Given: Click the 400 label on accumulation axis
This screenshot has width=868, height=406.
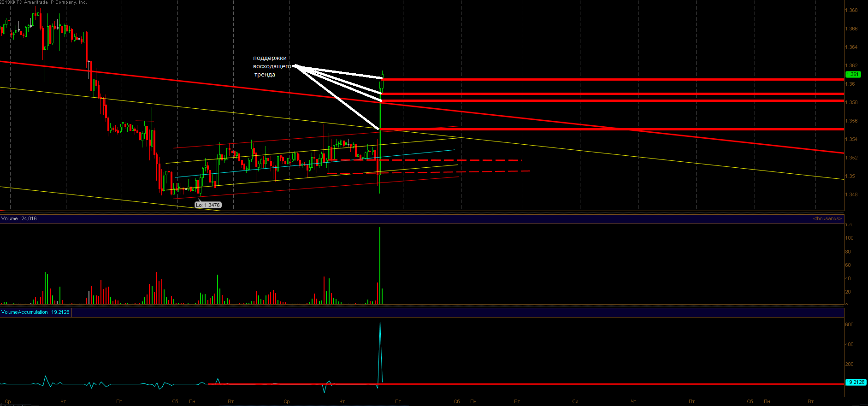Looking at the screenshot, I should click(849, 344).
